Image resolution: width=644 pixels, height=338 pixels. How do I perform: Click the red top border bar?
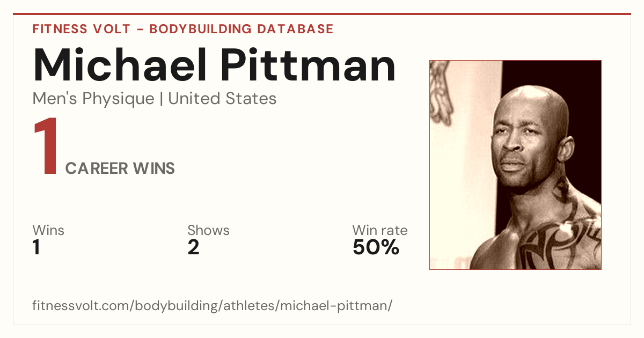coord(322,14)
